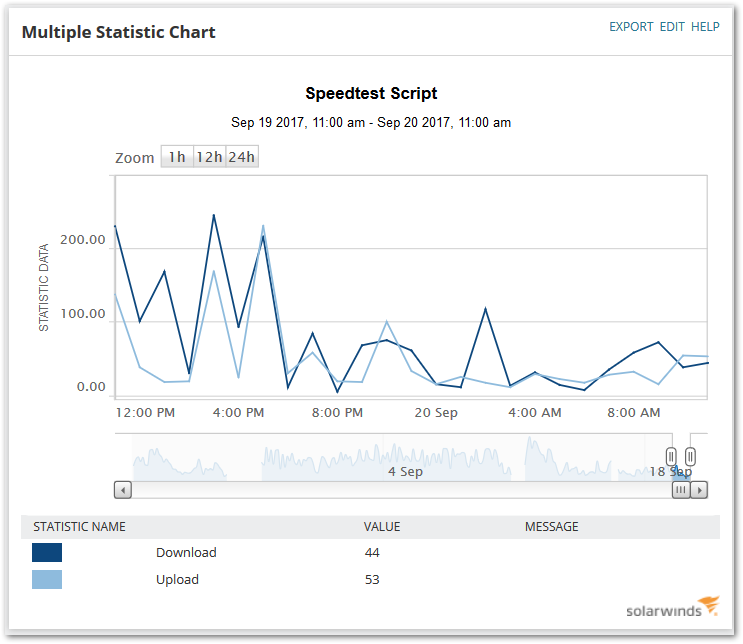Select the left range handle in navigator
The width and height of the screenshot is (743, 644).
point(671,457)
